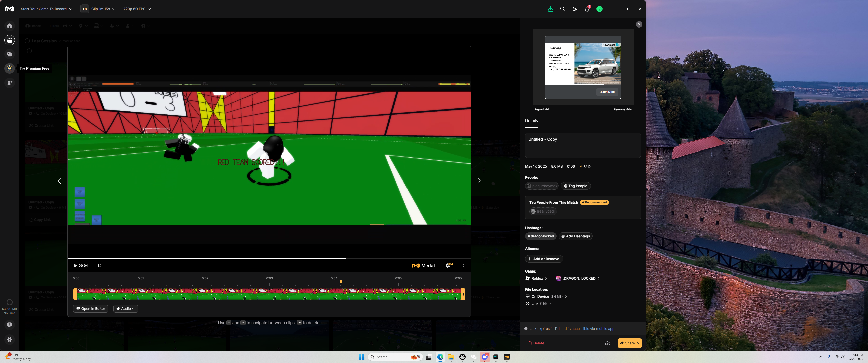Open the add friends sidebar icon
The width and height of the screenshot is (868, 363).
(9, 82)
